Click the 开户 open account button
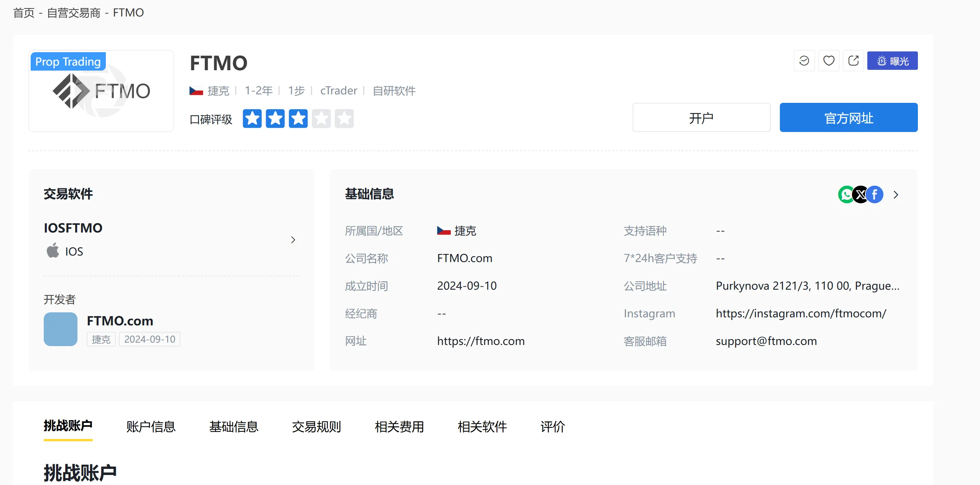 (701, 117)
